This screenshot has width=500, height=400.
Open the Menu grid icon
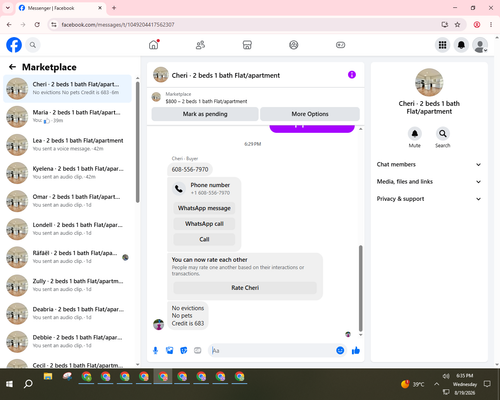(x=442, y=45)
